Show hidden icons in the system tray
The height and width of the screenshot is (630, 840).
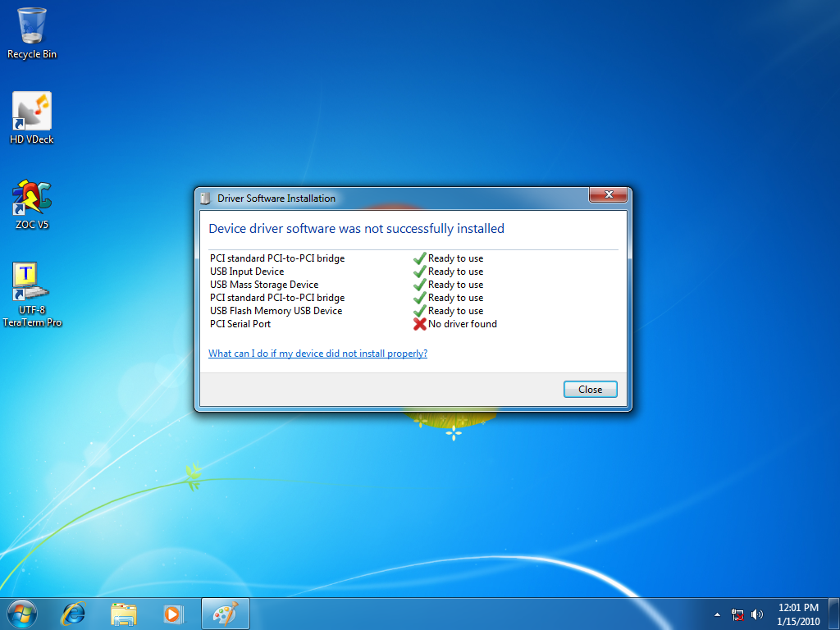(x=718, y=614)
